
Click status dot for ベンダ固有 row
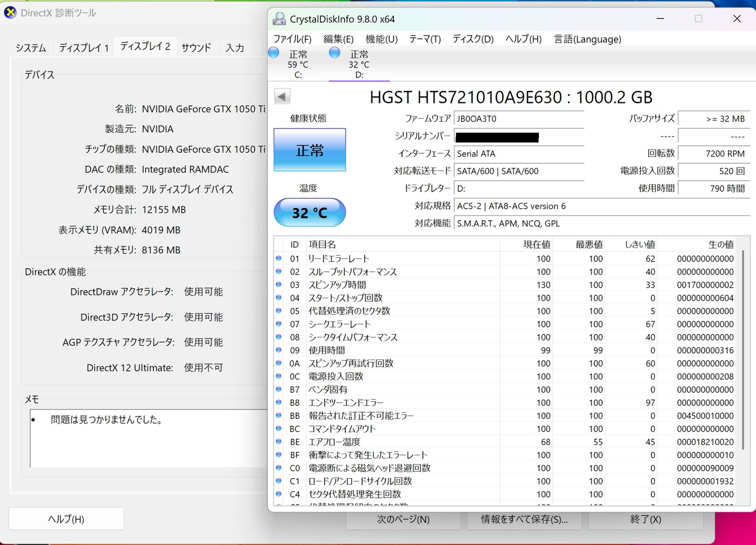tap(279, 389)
